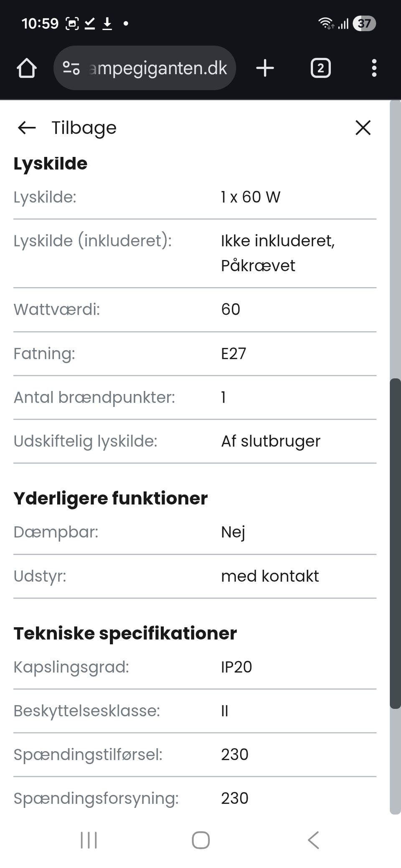401x868 pixels.
Task: Tap the Yderligere funktioner heading
Action: [110, 498]
